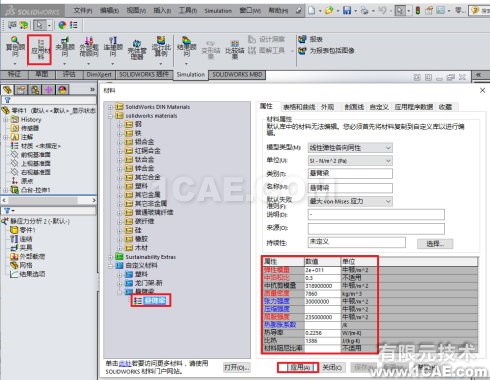
Task: Click the 来源 (Source) input field
Action: point(376,229)
